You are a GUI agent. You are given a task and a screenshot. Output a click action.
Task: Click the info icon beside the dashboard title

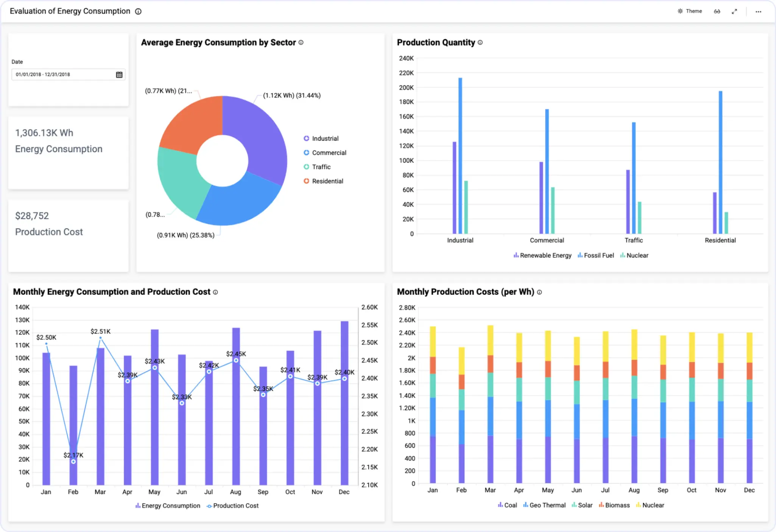138,11
